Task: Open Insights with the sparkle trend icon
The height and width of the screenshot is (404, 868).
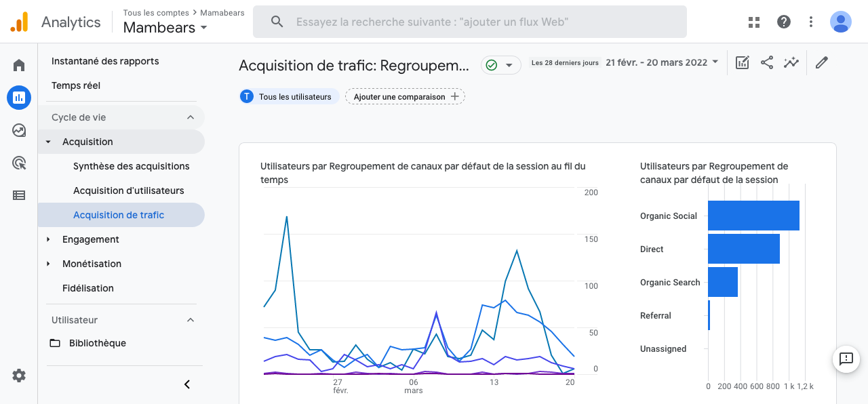Action: [x=791, y=62]
